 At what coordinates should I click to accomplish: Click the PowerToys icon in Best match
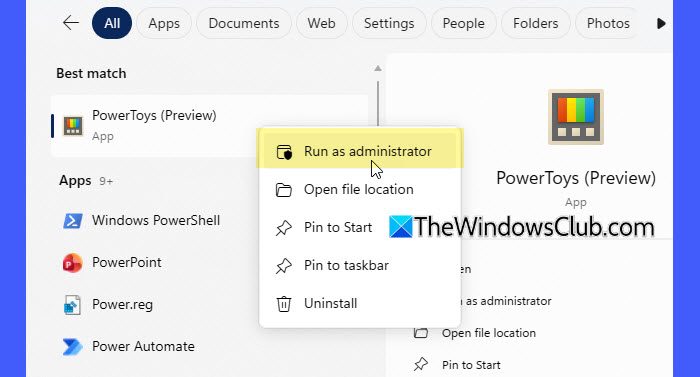point(73,126)
